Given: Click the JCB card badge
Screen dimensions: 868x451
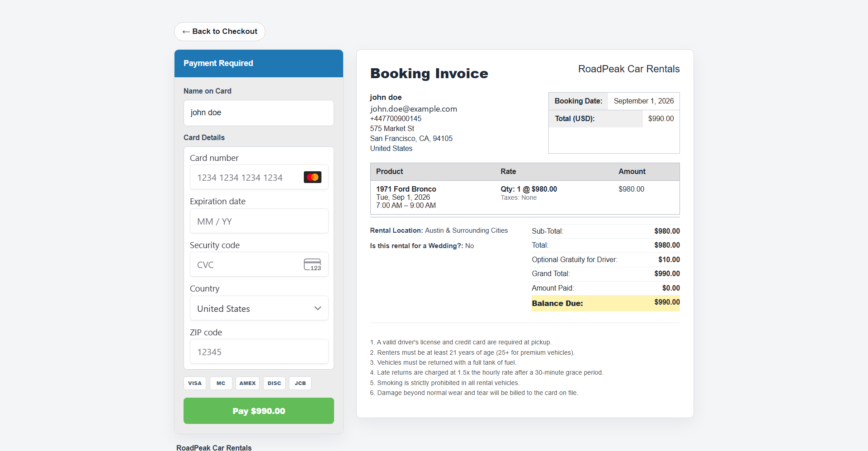Looking at the screenshot, I should [x=300, y=383].
